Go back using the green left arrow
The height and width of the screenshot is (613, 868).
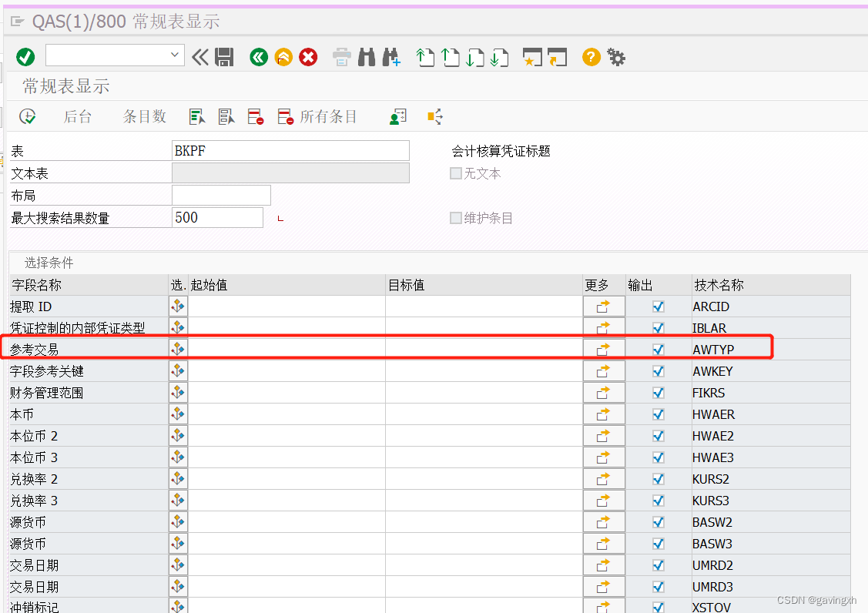pos(258,57)
